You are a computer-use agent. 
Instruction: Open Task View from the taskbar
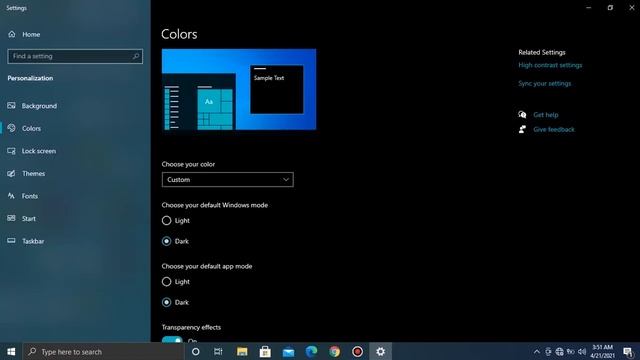pyautogui.click(x=218, y=351)
